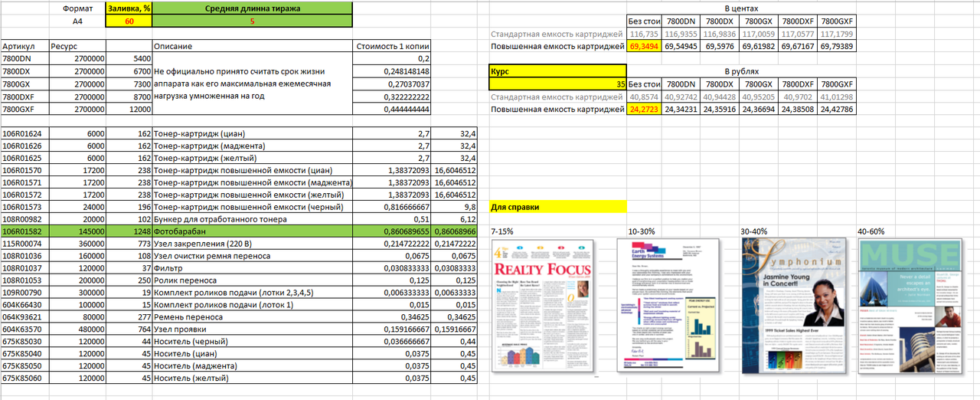Viewport: 980px width, 400px height.
Task: Select the 'Стоимость 1 копии' column header
Action: (392, 47)
